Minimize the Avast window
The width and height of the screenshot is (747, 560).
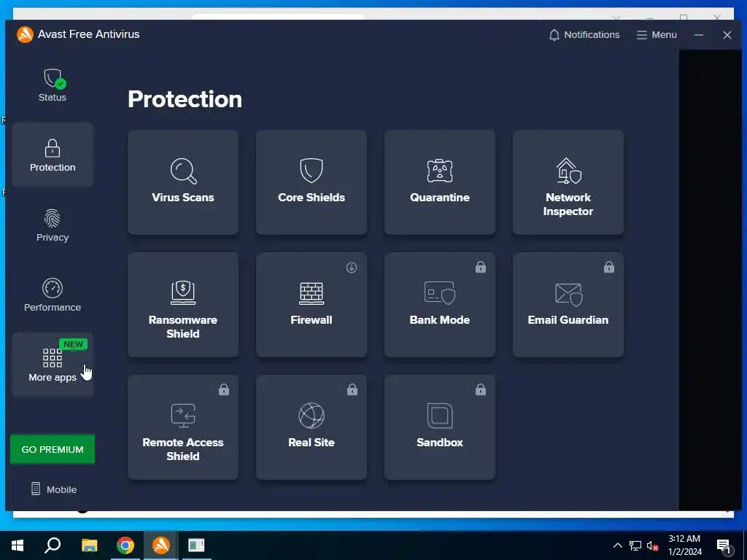698,35
